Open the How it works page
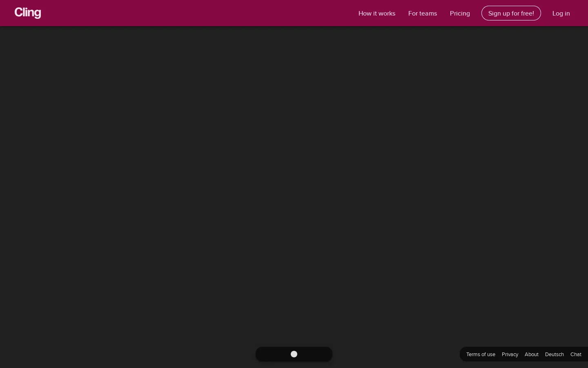The image size is (588, 368). tap(377, 13)
